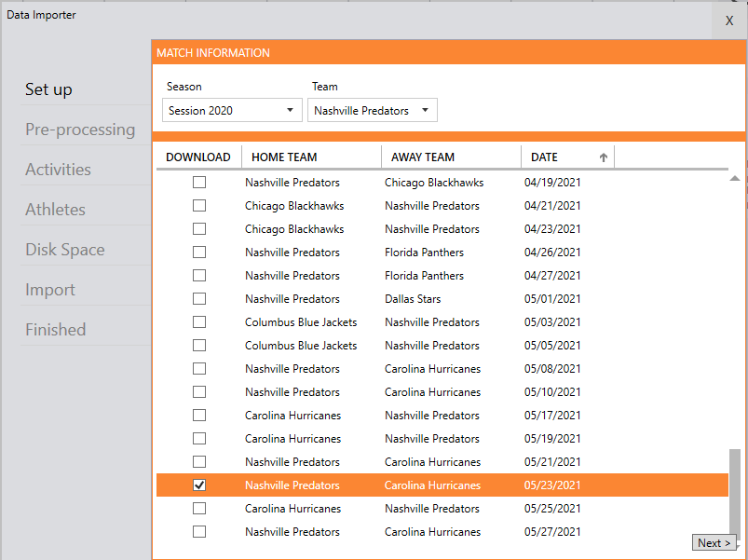The height and width of the screenshot is (560, 748).
Task: Uncheck download box for 05/23/2021 match
Action: 199,485
